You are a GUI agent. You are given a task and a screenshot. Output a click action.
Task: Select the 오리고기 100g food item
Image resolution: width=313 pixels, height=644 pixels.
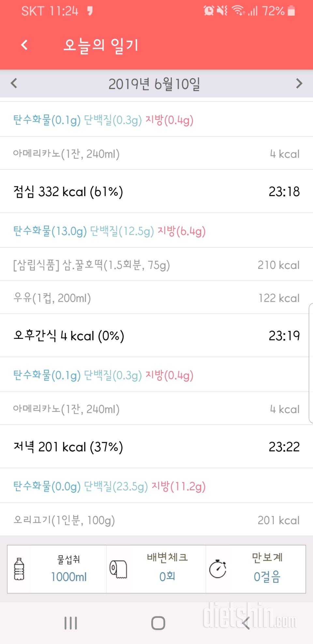156,520
